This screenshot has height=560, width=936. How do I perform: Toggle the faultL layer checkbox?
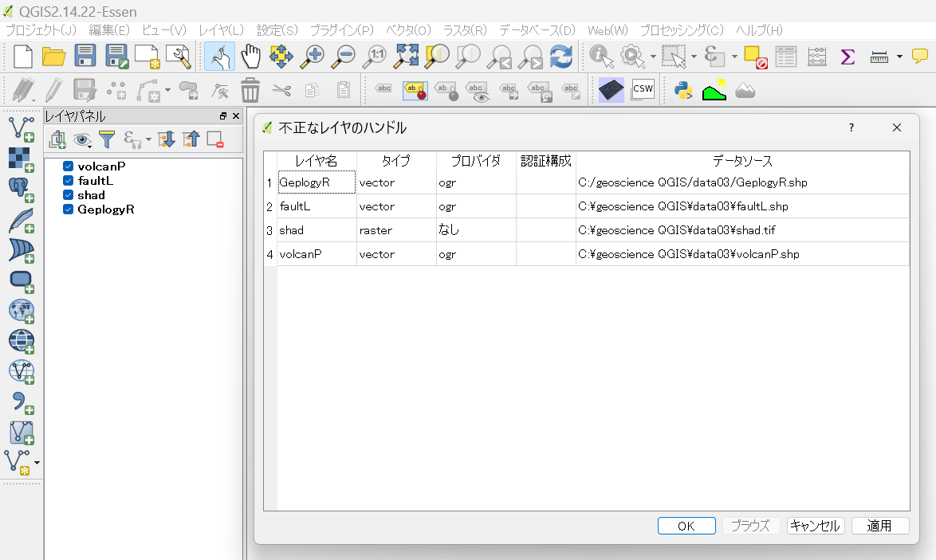(x=68, y=181)
